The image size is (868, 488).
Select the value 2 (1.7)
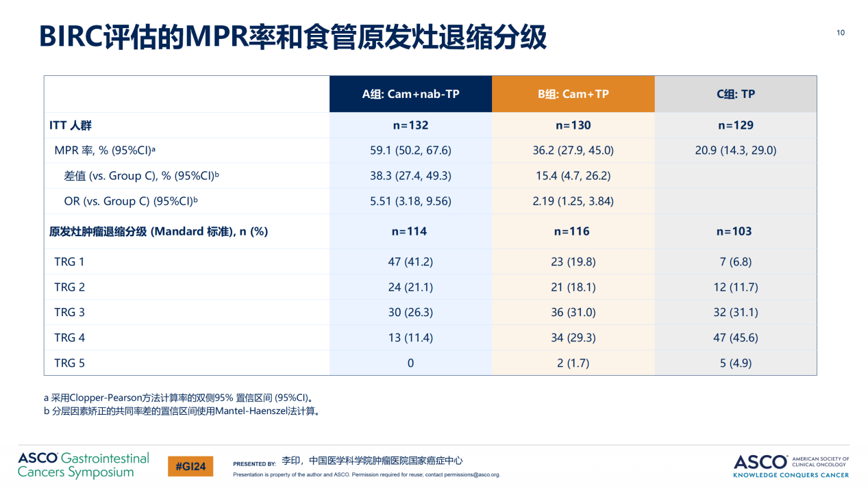[573, 363]
